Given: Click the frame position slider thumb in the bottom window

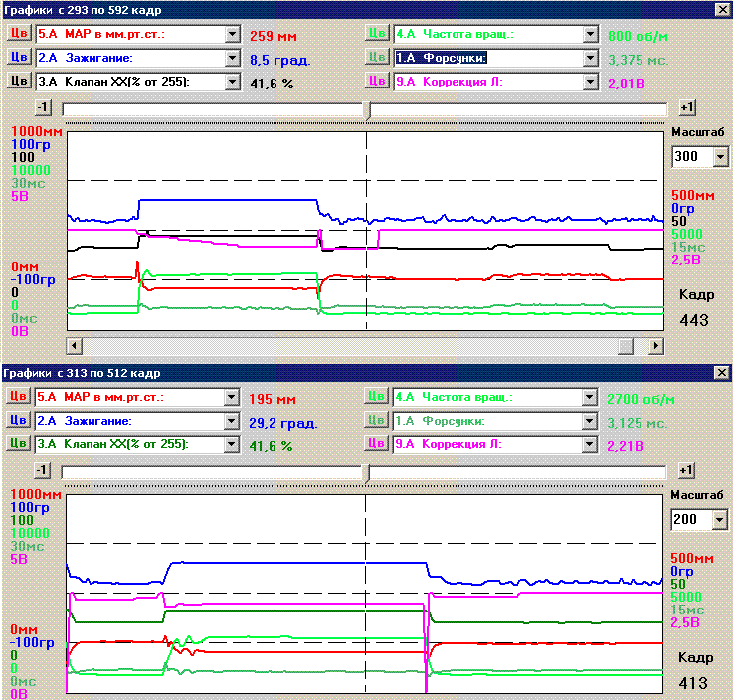Looking at the screenshot, I should 367,474.
